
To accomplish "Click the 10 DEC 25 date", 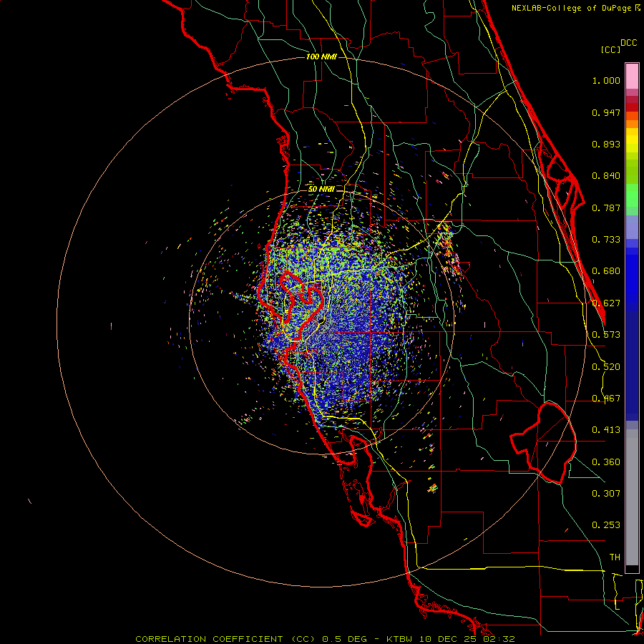I will click(447, 639).
